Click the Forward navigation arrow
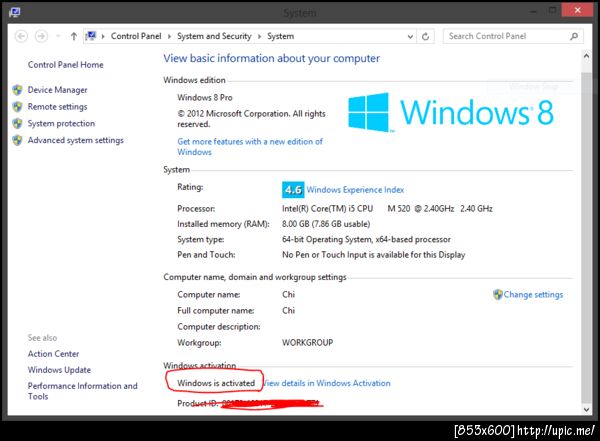The height and width of the screenshot is (441, 600). click(x=41, y=36)
